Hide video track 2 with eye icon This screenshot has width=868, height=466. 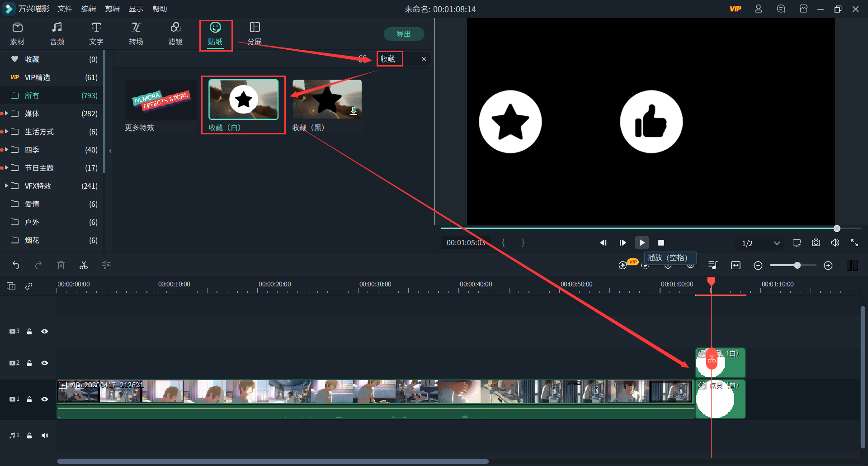[x=45, y=363]
